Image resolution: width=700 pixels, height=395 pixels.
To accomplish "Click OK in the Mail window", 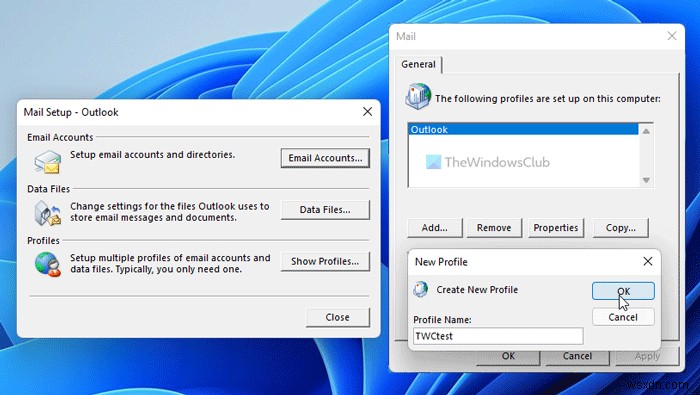I will [x=508, y=356].
